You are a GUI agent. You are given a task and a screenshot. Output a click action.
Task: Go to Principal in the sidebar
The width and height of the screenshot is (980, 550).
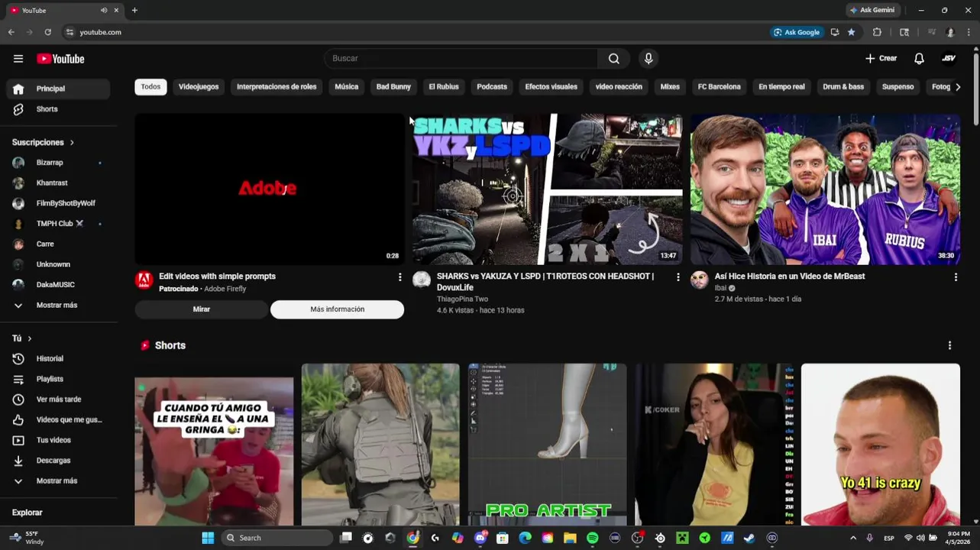click(58, 89)
